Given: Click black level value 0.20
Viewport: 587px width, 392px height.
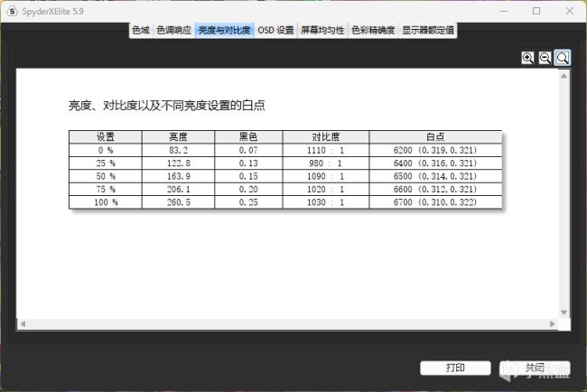Looking at the screenshot, I should [248, 190].
